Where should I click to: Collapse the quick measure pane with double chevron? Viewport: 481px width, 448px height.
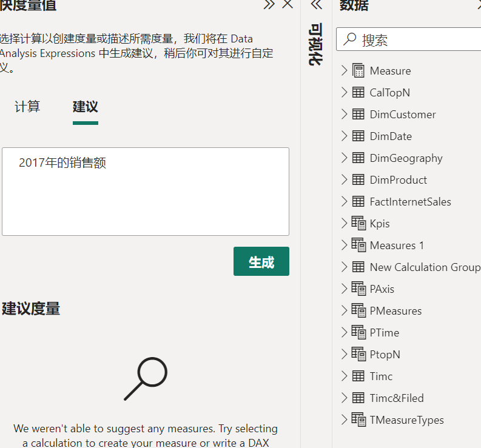pyautogui.click(x=269, y=5)
